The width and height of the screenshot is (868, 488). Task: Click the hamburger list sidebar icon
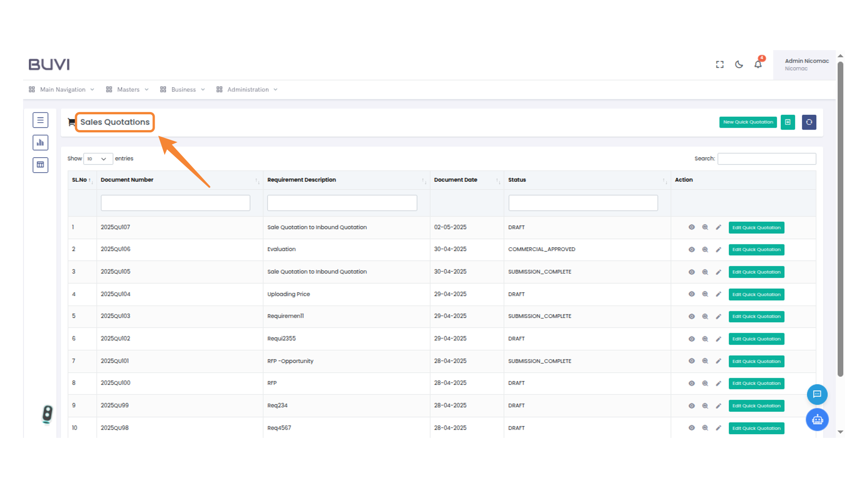point(40,120)
